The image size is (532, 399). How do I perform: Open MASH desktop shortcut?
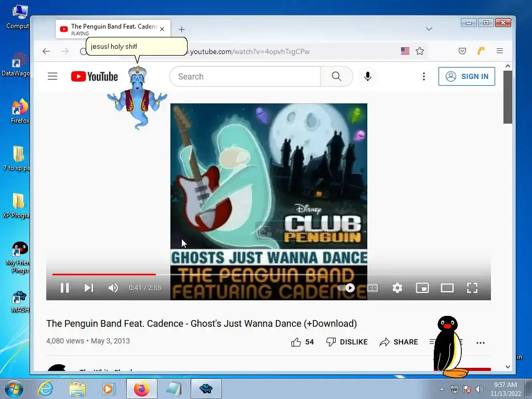pyautogui.click(x=20, y=302)
